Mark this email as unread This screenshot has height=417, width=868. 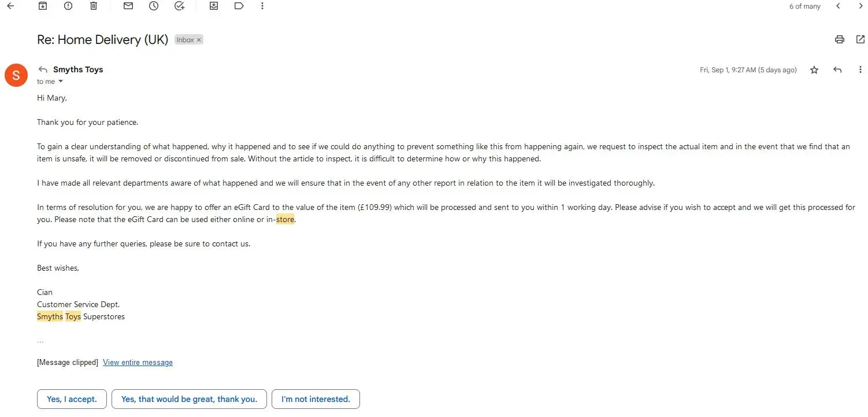pyautogui.click(x=128, y=6)
